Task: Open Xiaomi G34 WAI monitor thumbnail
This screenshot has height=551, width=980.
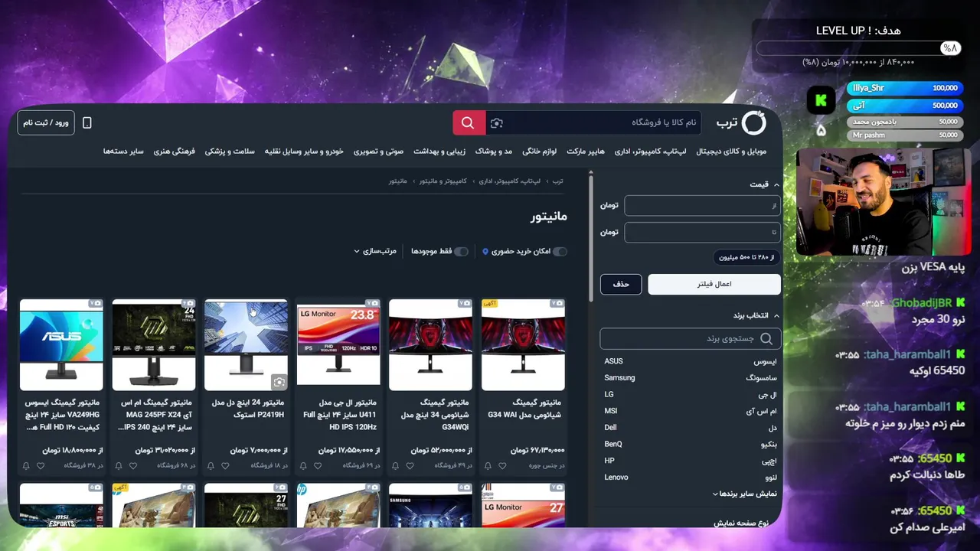Action: click(523, 345)
